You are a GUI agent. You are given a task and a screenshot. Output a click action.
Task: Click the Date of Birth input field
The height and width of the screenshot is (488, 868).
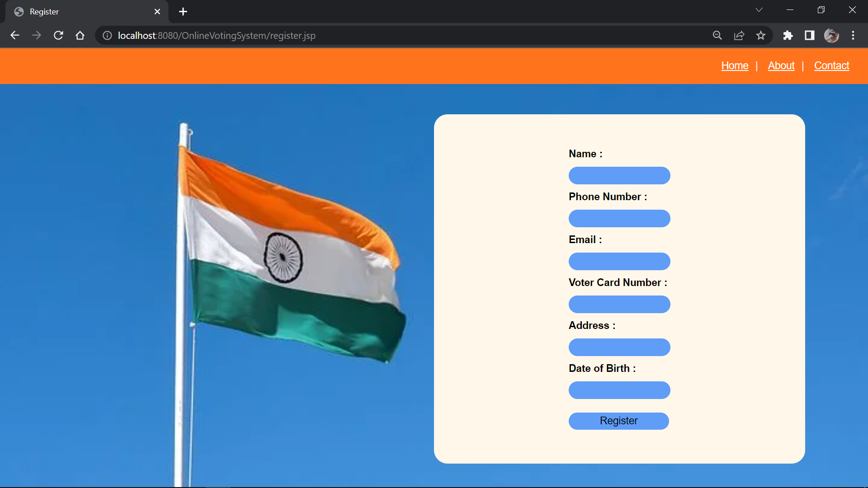click(x=619, y=390)
